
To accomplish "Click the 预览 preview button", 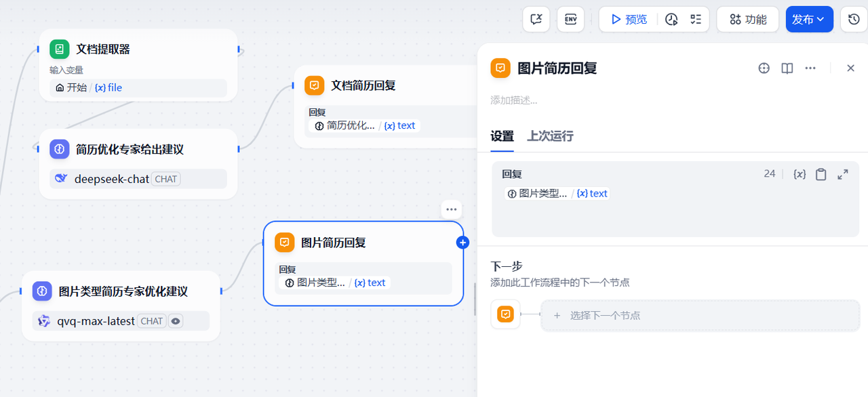I will point(629,19).
